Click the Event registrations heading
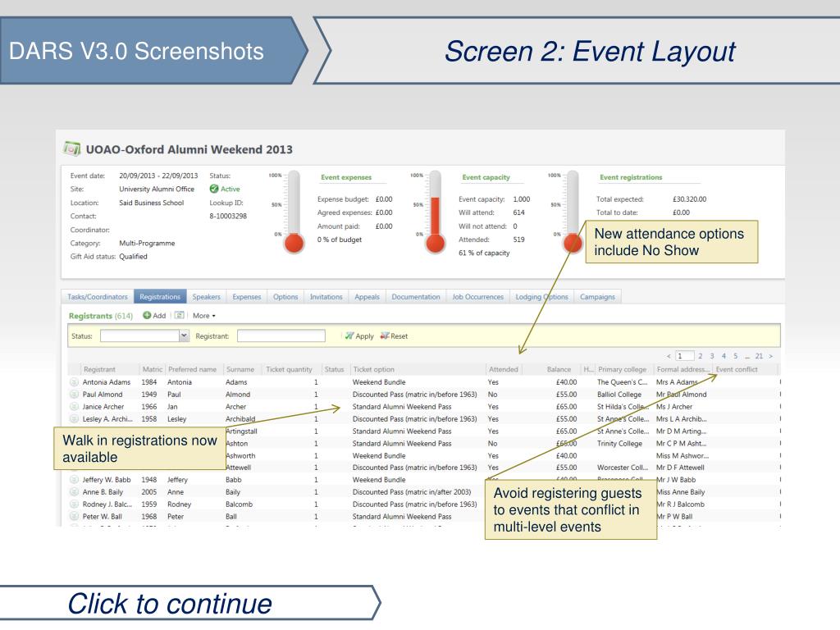 click(631, 177)
